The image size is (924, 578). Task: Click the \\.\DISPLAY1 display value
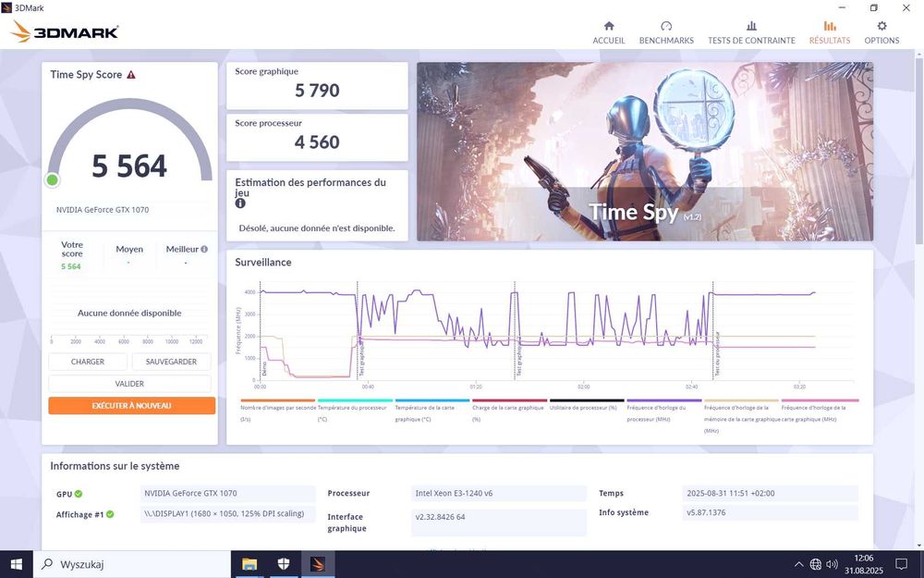pyautogui.click(x=227, y=513)
